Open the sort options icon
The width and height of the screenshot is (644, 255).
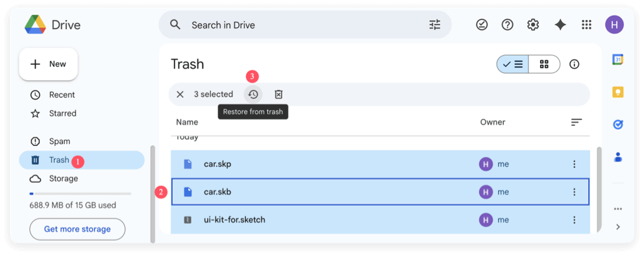(x=576, y=123)
